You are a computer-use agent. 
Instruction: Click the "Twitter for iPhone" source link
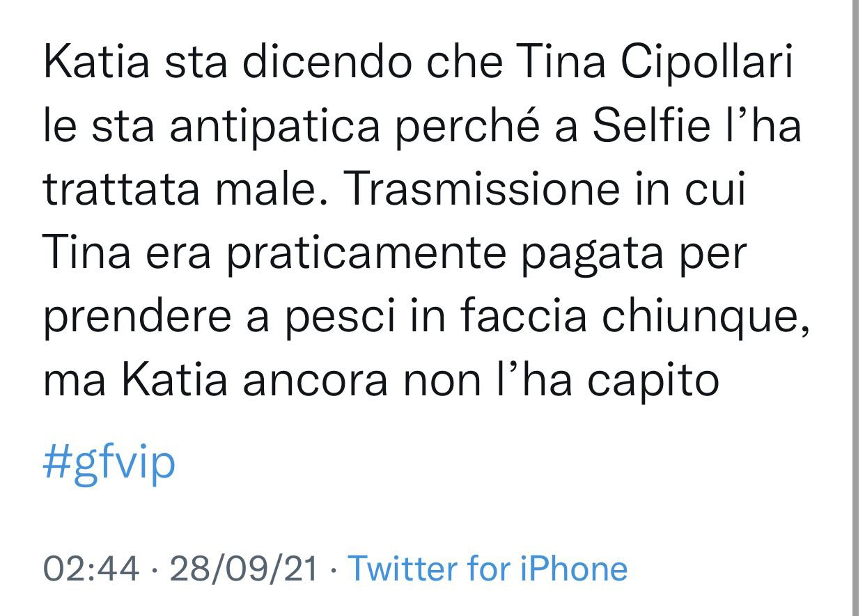coord(488,569)
